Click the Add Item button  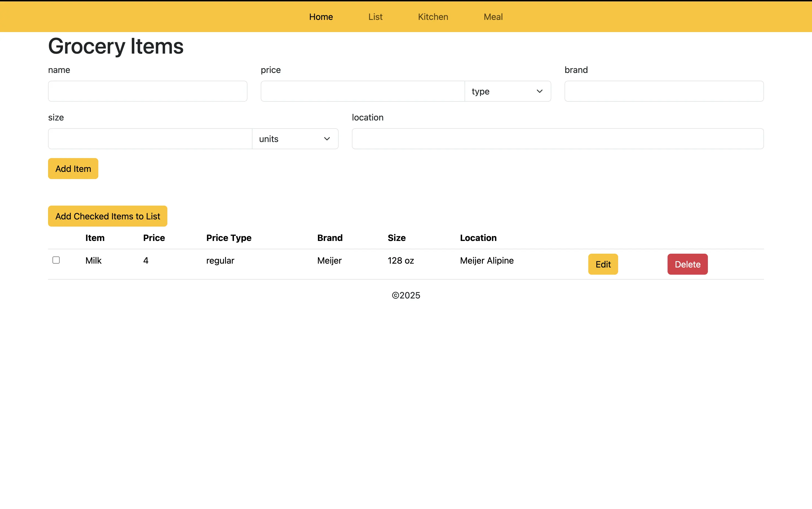(73, 169)
